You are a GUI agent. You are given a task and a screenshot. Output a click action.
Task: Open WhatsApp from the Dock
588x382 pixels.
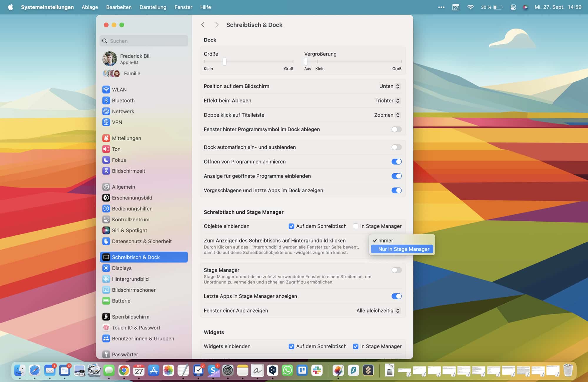(287, 370)
